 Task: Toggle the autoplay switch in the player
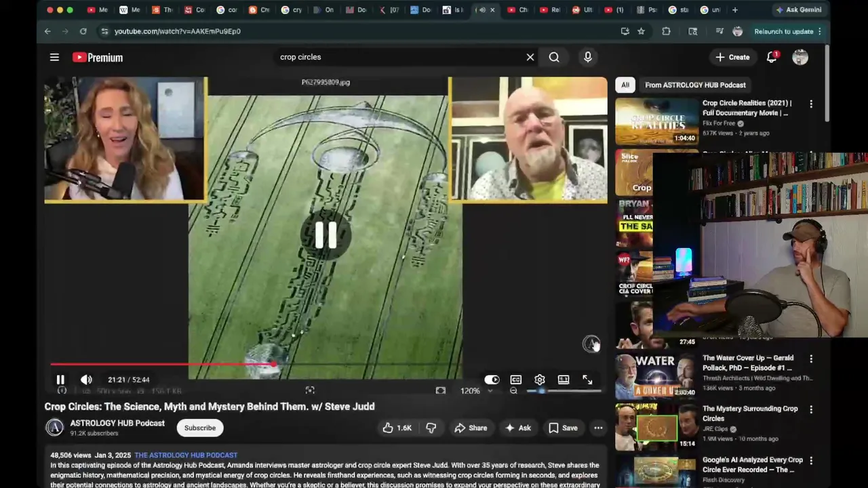(492, 380)
